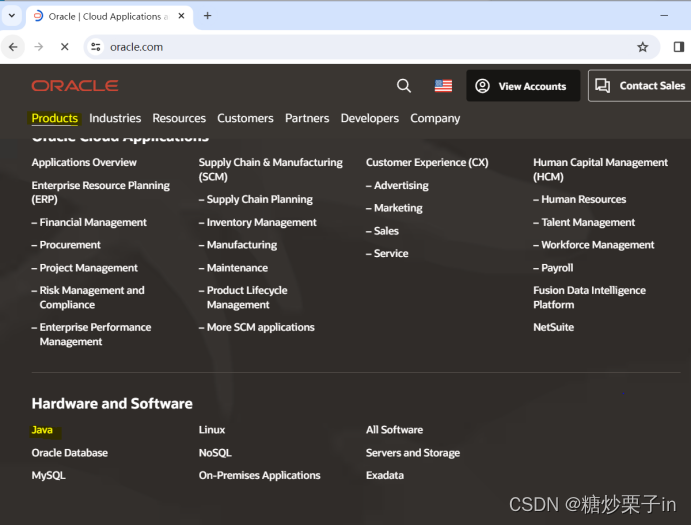Open the Resources menu
Viewport: 692px width, 525px height.
pos(179,118)
